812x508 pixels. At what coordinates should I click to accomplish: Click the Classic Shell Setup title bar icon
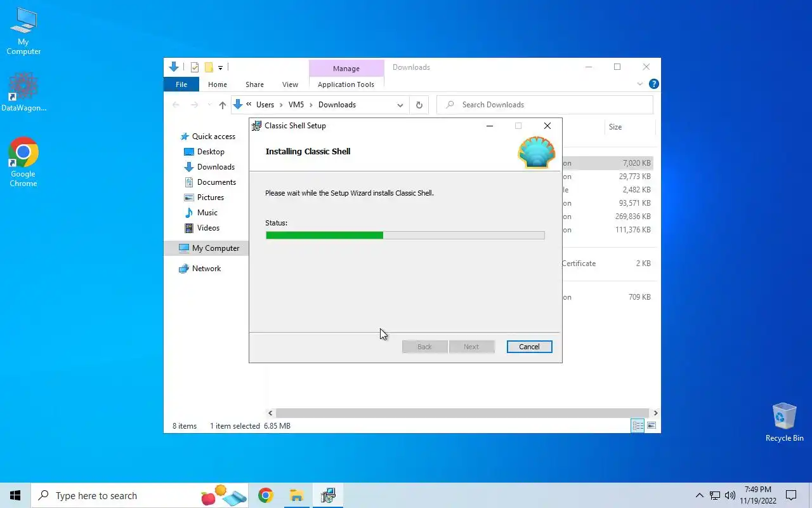[256, 126]
